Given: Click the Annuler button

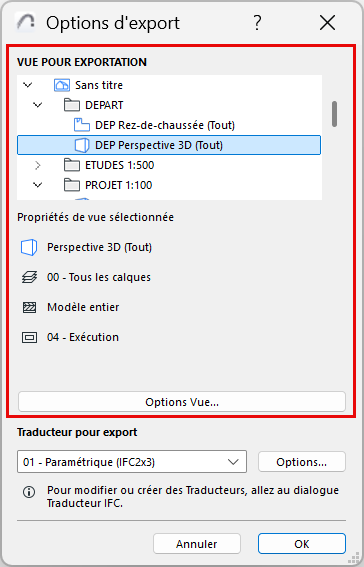Looking at the screenshot, I should click(x=197, y=543).
